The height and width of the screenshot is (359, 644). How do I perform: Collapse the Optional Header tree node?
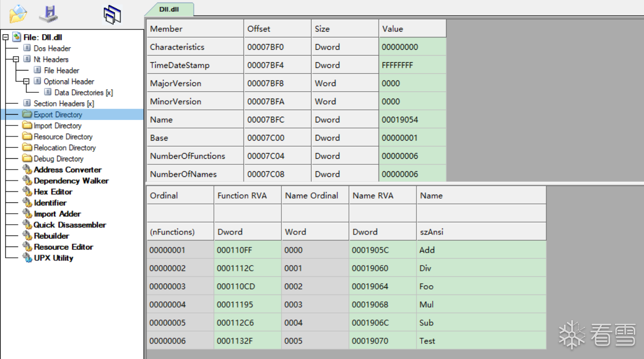26,81
